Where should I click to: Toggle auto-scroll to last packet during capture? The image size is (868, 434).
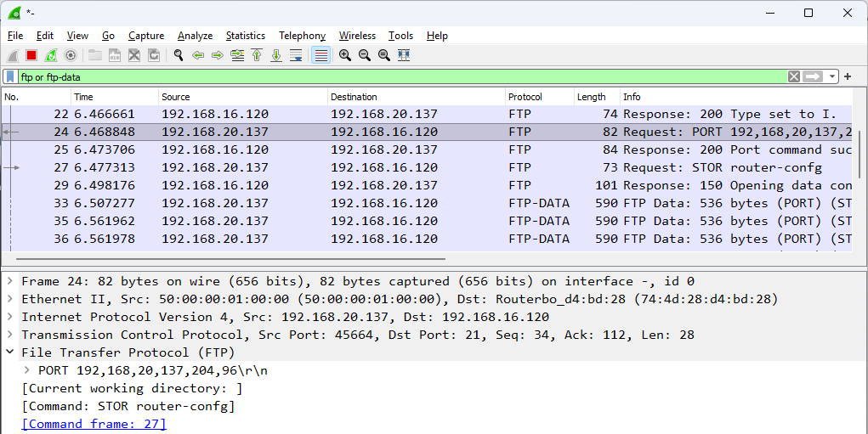tap(296, 55)
